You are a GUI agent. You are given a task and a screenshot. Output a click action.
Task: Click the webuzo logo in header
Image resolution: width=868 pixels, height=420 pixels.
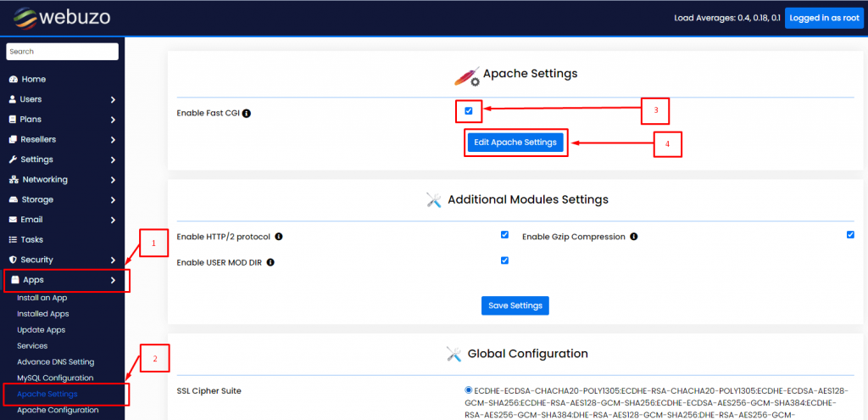(x=62, y=19)
